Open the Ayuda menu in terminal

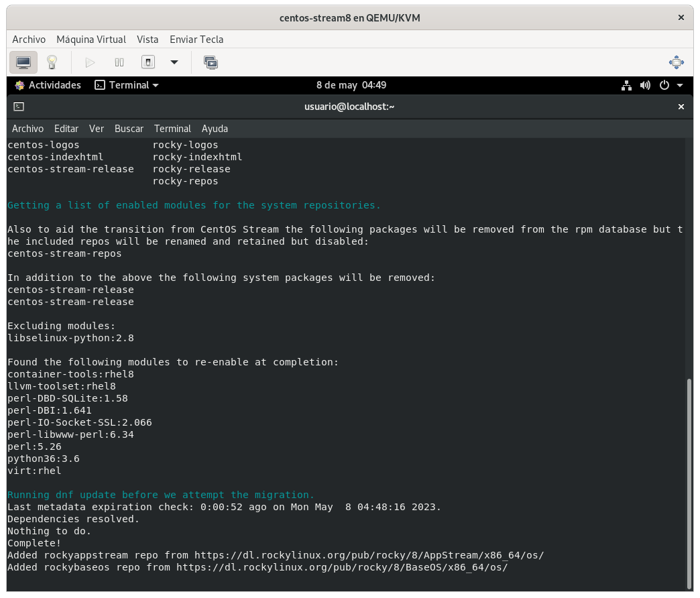pyautogui.click(x=215, y=129)
